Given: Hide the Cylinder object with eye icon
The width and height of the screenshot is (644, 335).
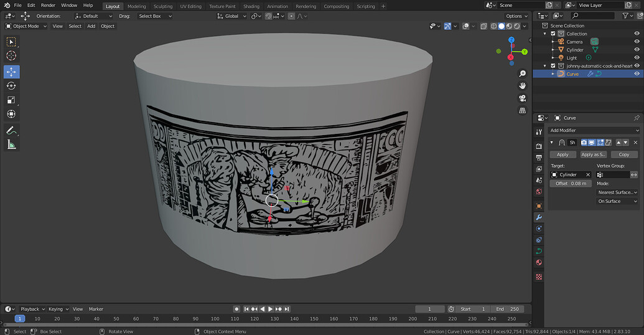Looking at the screenshot, I should (x=637, y=50).
